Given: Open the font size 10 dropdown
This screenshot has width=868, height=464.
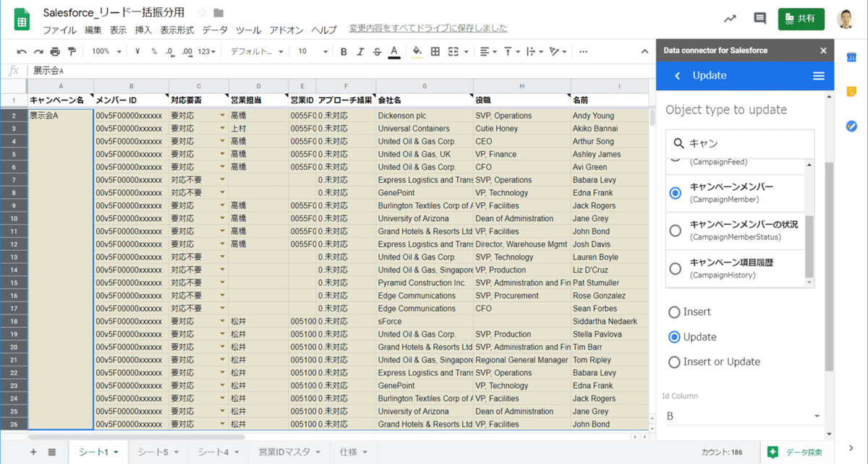Looking at the screenshot, I should pyautogui.click(x=313, y=52).
